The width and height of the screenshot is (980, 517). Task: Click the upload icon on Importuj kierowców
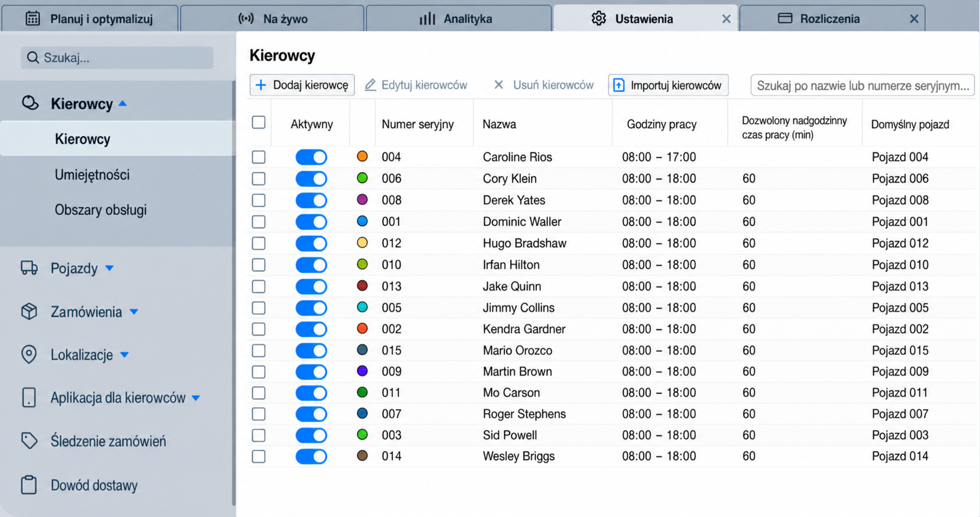(x=619, y=85)
